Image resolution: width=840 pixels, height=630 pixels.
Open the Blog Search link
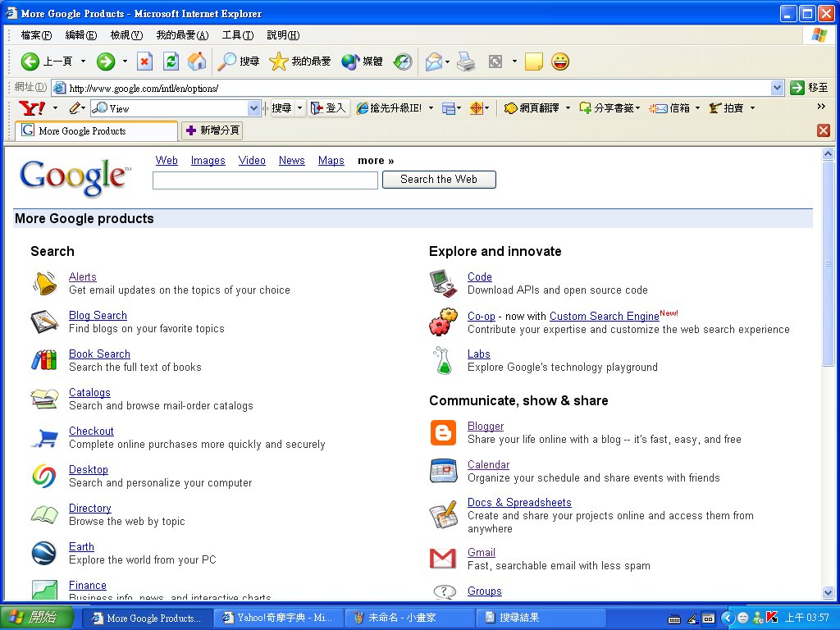click(x=98, y=315)
